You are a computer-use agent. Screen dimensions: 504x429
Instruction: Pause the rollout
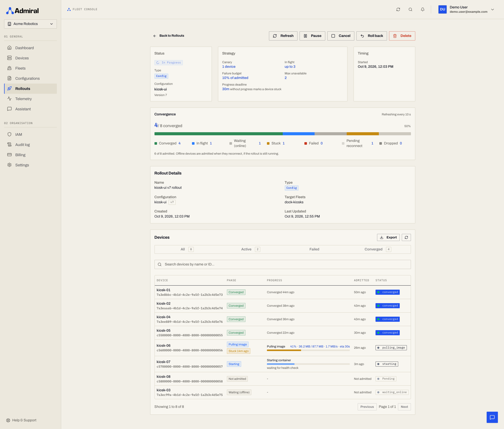point(312,36)
